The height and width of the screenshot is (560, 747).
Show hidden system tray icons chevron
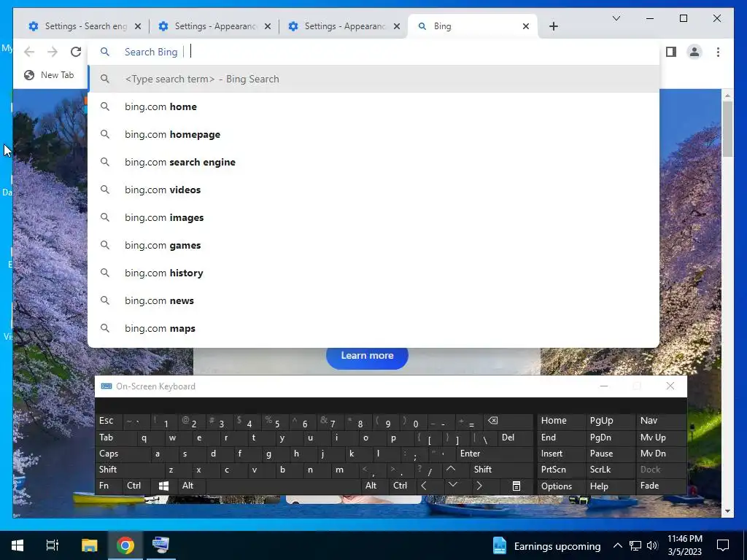point(617,545)
